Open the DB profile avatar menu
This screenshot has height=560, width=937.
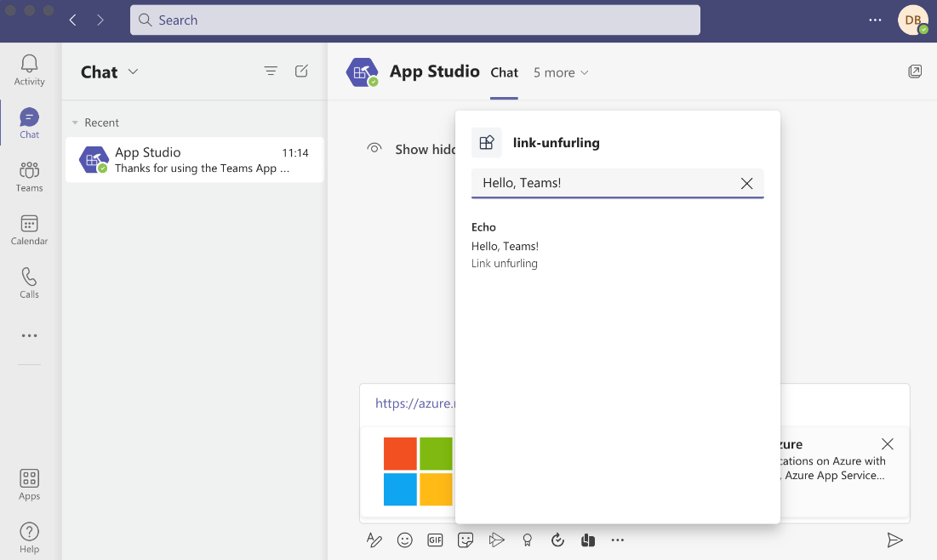912,20
